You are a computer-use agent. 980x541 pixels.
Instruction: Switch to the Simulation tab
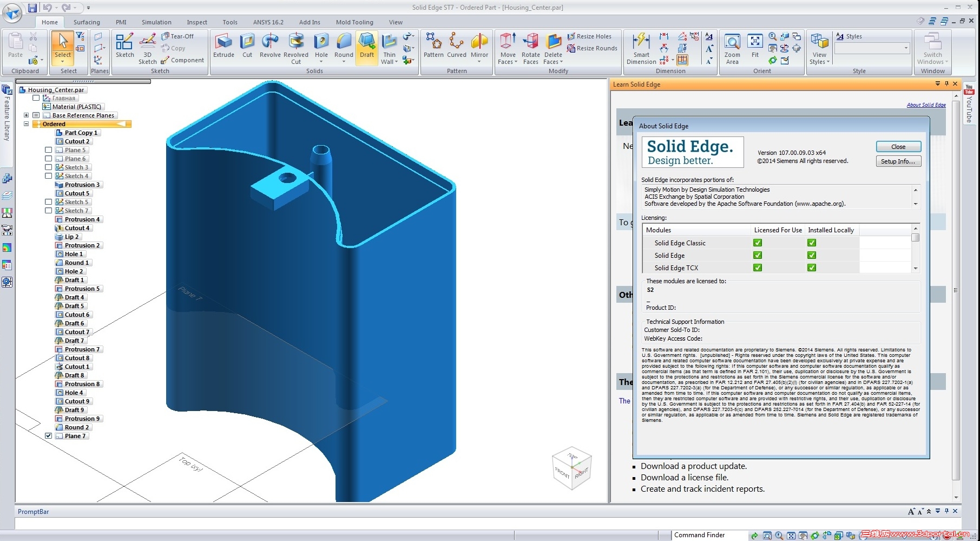coord(156,22)
